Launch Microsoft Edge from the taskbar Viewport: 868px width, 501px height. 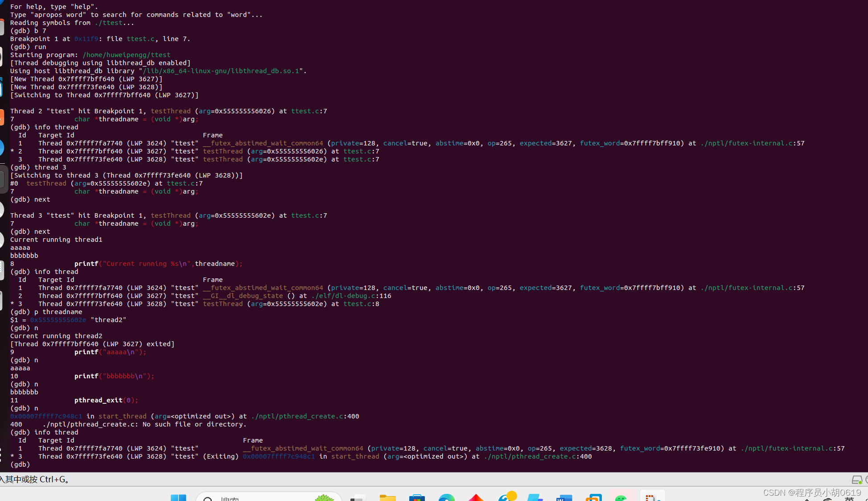(446, 498)
